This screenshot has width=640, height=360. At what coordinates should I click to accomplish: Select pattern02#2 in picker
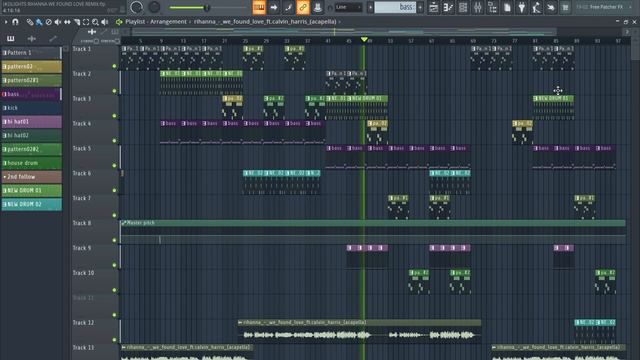(x=31, y=149)
